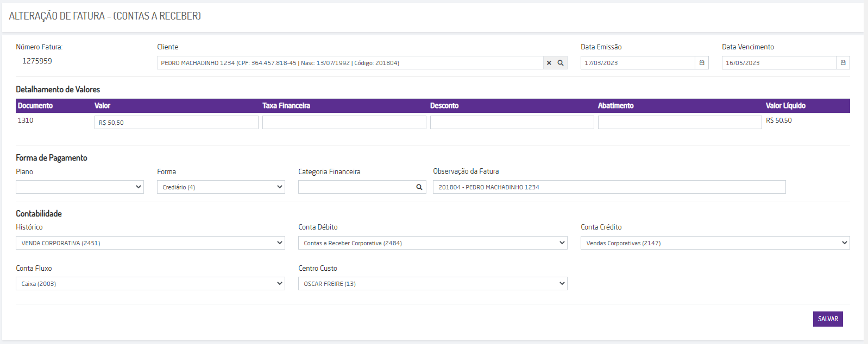Expand the Histórico dropdown
The height and width of the screenshot is (344, 868).
[x=150, y=243]
